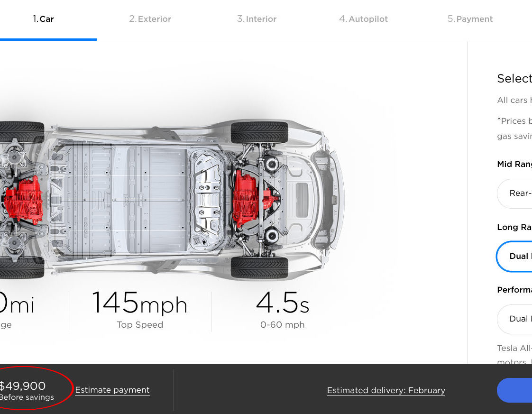Click the $49,900 price before savings
The image size is (532, 414).
click(x=27, y=390)
